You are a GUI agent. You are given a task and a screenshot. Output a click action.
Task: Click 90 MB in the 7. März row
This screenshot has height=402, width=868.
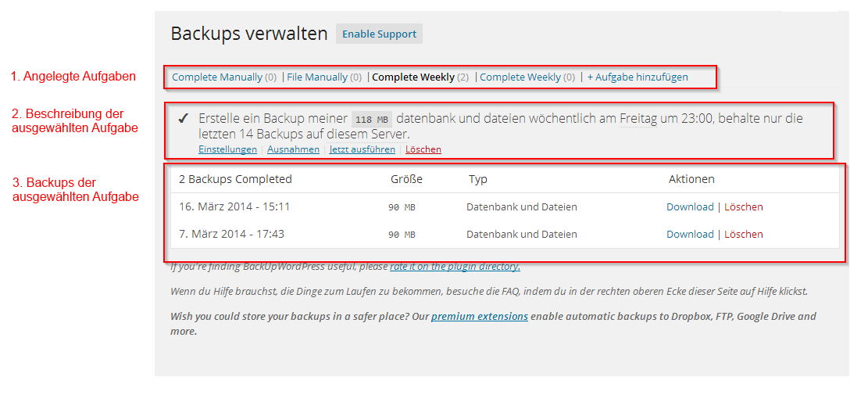pos(402,235)
